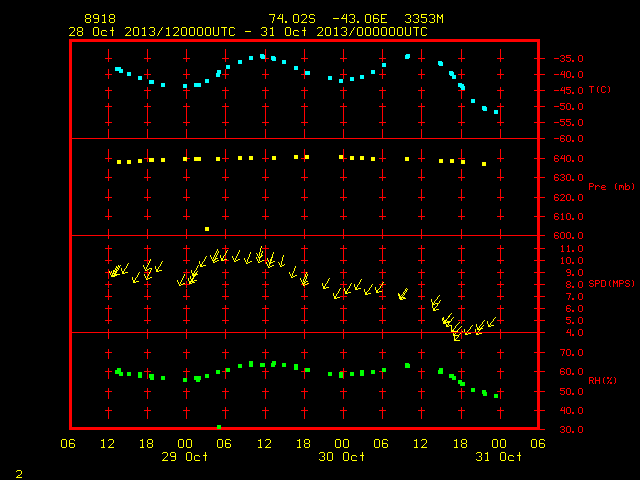640x480 pixels.
Task: Click the outlier pressure point near 600 mb
Action: [207, 229]
